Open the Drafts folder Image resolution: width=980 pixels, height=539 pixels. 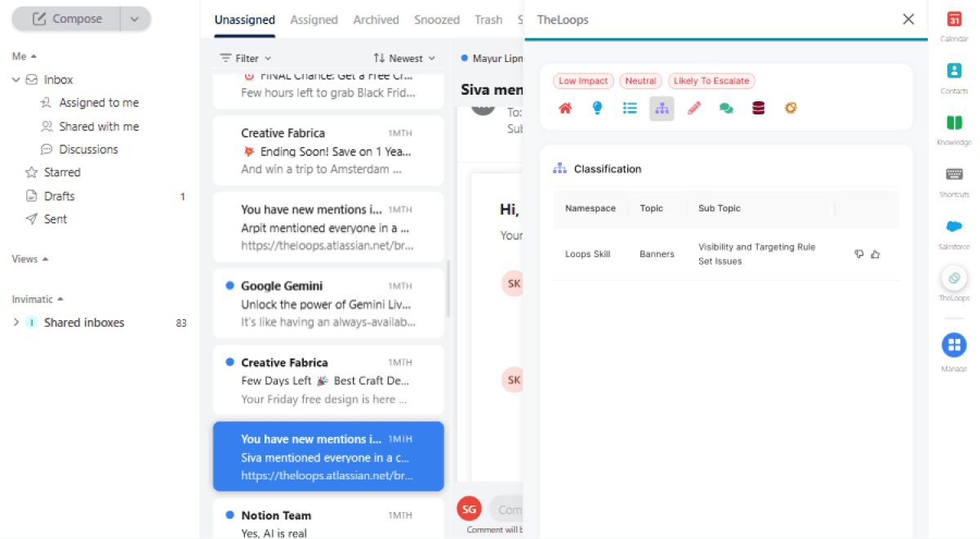coord(59,196)
